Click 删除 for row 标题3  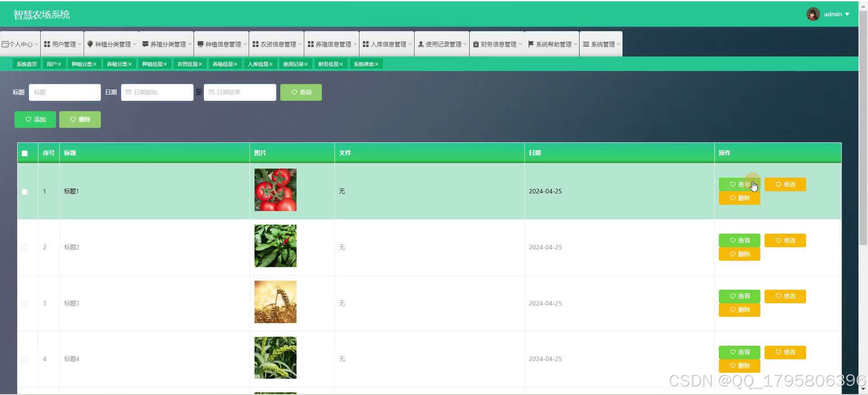click(x=740, y=310)
